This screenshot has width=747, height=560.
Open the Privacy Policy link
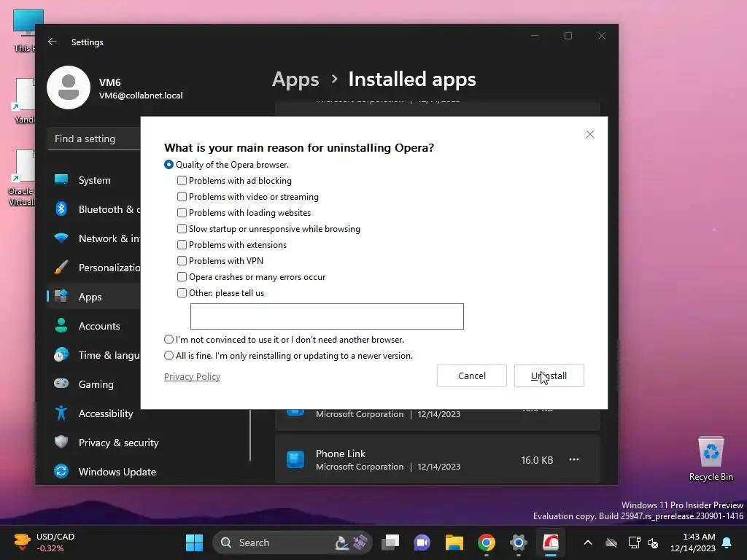point(192,377)
